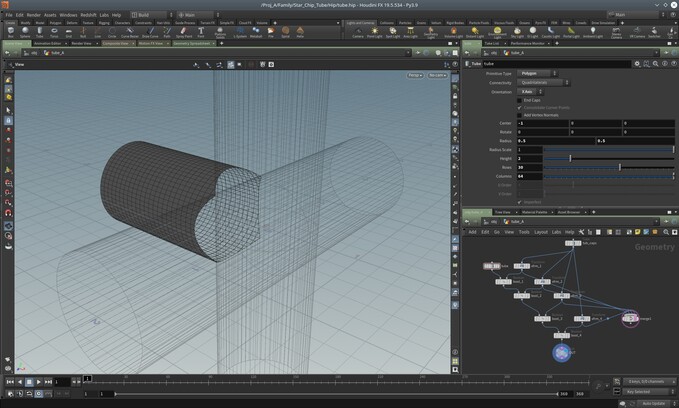Select the Spray Paint shelf tool
Screen dimensions: 679x408
point(184,32)
